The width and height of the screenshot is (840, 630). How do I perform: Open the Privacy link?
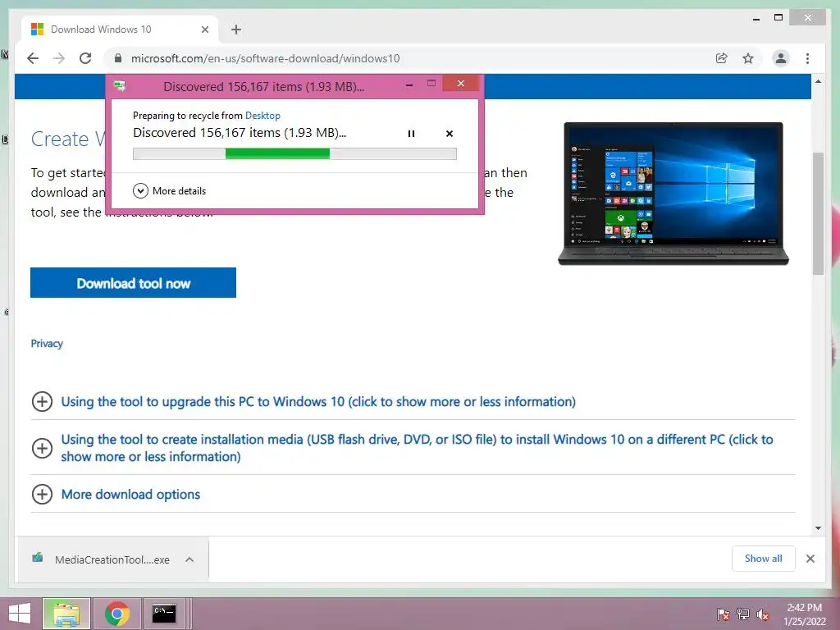point(47,344)
